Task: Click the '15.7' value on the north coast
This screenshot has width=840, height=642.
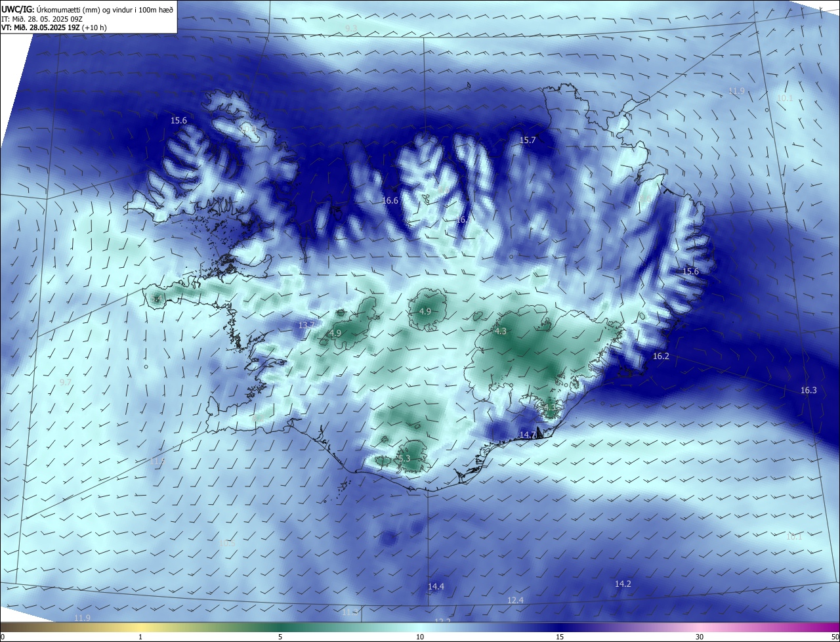Action: (x=528, y=140)
